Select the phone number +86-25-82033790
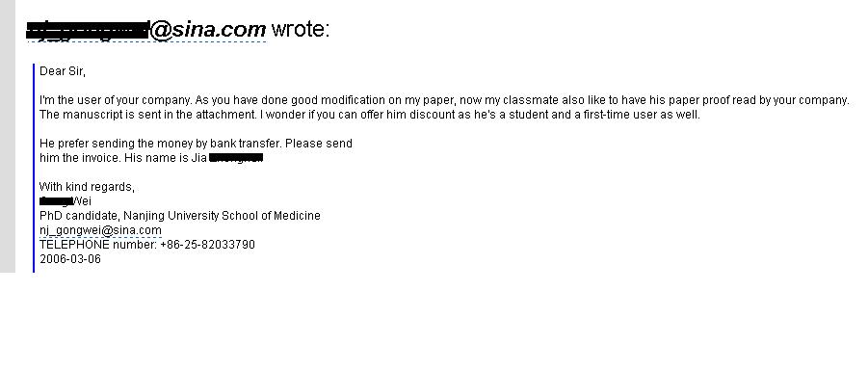This screenshot has height=370, width=868. 207,245
